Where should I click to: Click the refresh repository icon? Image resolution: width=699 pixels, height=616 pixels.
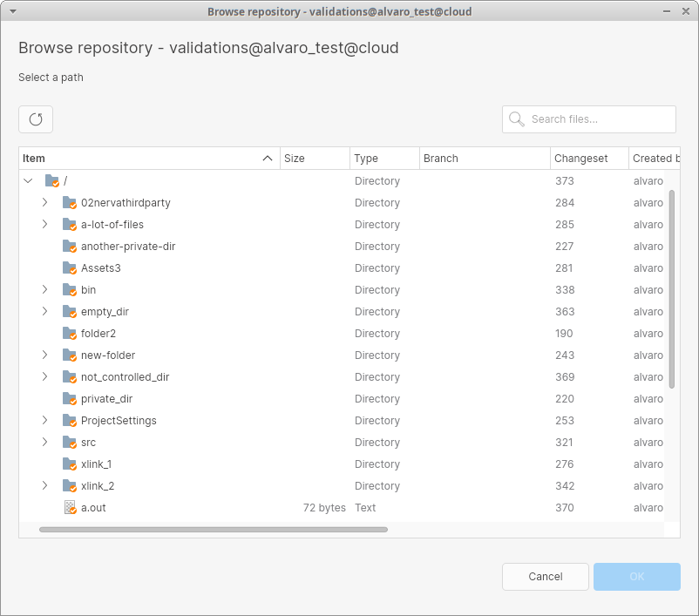pos(35,118)
